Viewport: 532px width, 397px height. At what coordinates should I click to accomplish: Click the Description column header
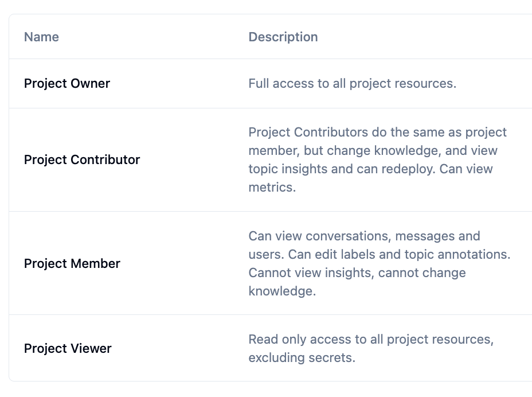[x=283, y=36]
